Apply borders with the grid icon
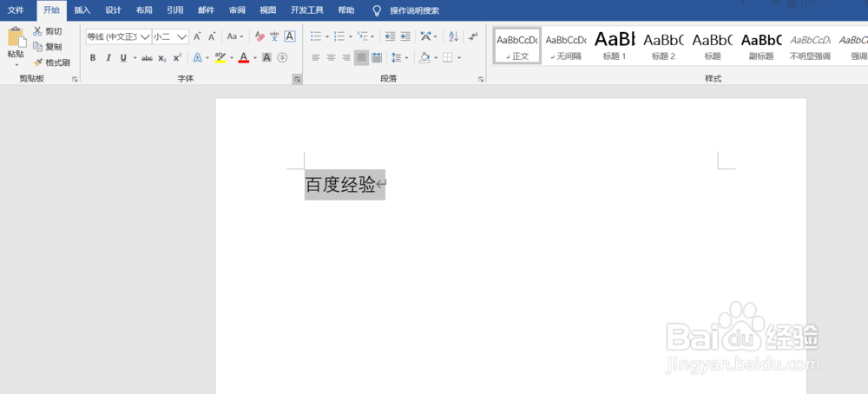 coord(448,57)
